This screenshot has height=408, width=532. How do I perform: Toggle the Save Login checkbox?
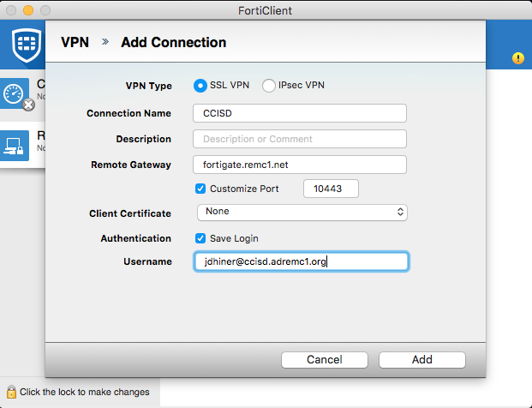pyautogui.click(x=200, y=238)
